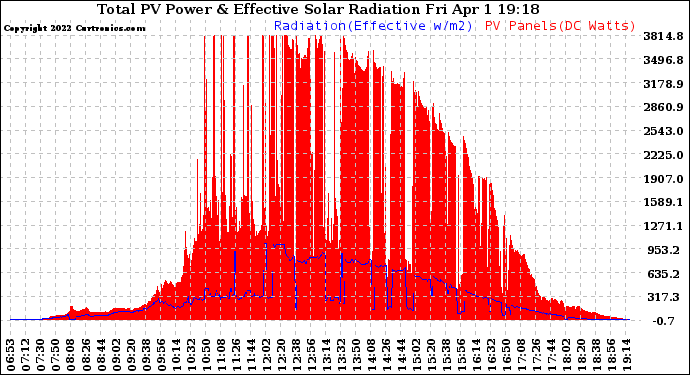Image resolution: width=690 pixels, height=375 pixels.
Task: Select the PV Panels(DC Watts) legend label
Action: coord(560,26)
